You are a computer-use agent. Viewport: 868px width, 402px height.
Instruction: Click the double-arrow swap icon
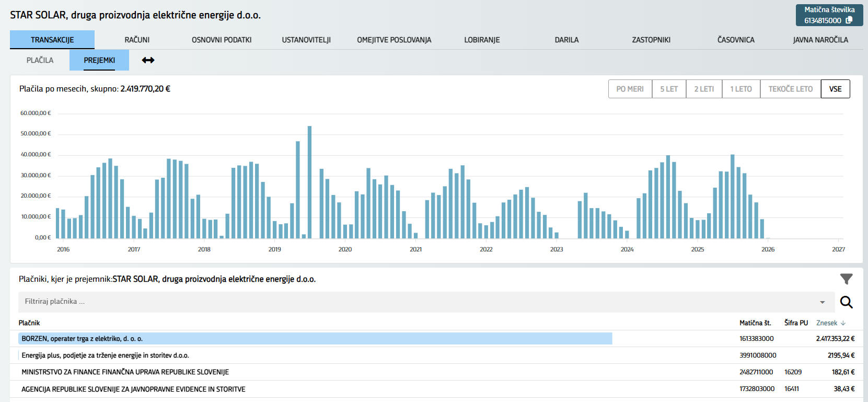(148, 60)
